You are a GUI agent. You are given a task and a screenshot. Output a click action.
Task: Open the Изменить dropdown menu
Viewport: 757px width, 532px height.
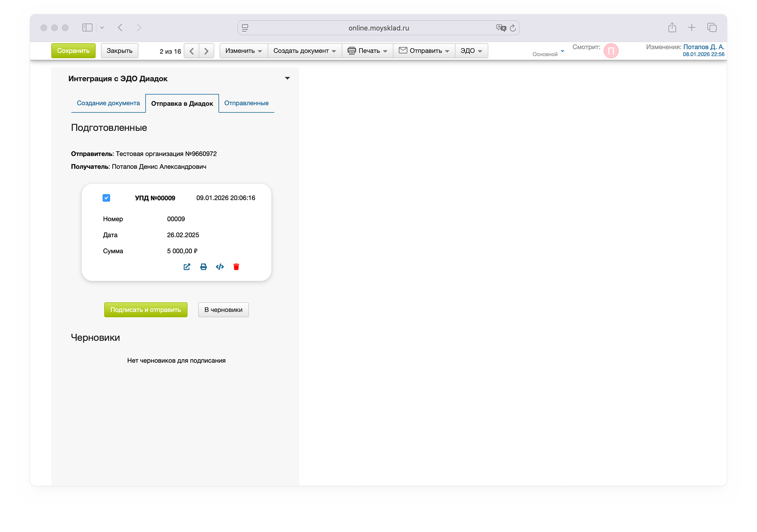243,51
